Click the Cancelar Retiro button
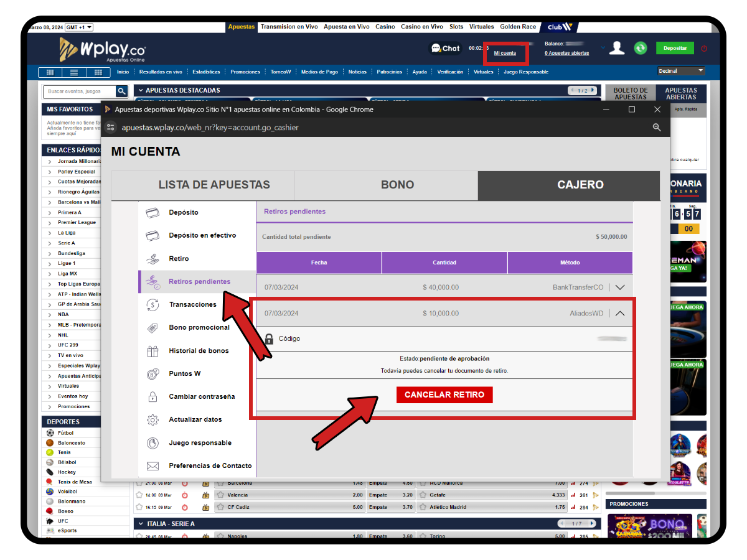 click(x=444, y=395)
